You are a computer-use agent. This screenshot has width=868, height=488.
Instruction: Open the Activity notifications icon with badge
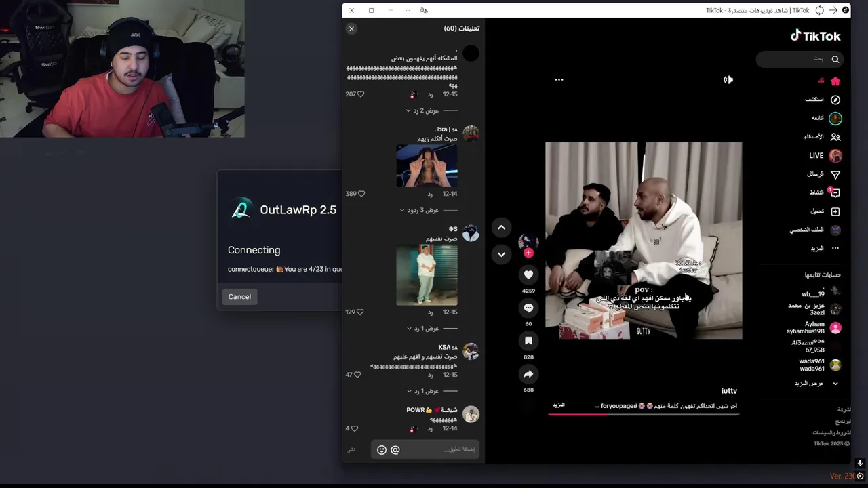coord(835,192)
